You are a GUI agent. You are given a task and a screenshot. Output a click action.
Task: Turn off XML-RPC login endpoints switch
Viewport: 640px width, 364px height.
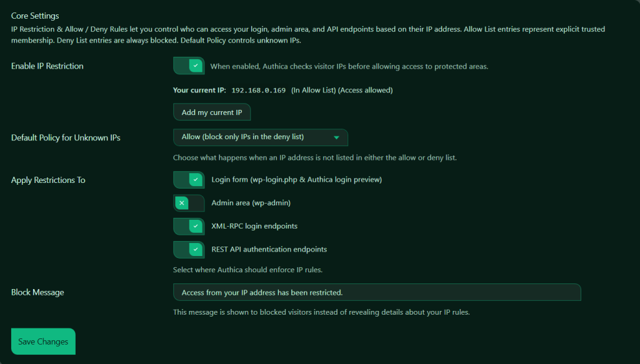click(189, 226)
